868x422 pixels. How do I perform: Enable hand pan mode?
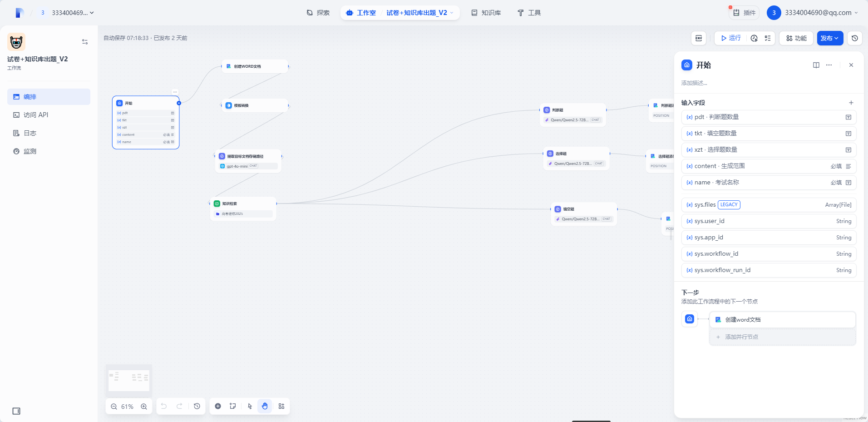[265, 406]
